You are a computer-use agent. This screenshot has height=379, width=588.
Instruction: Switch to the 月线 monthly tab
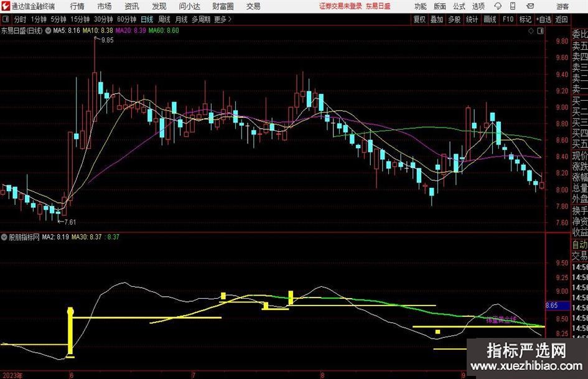[182, 19]
